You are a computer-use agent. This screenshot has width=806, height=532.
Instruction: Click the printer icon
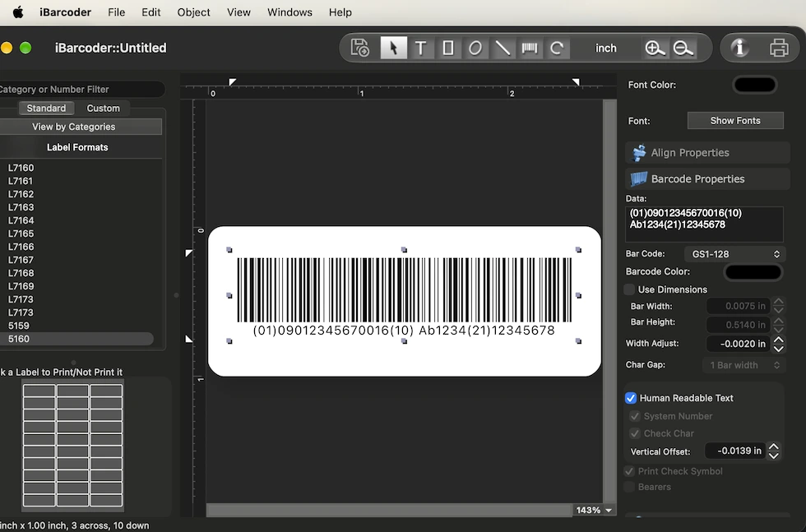779,48
